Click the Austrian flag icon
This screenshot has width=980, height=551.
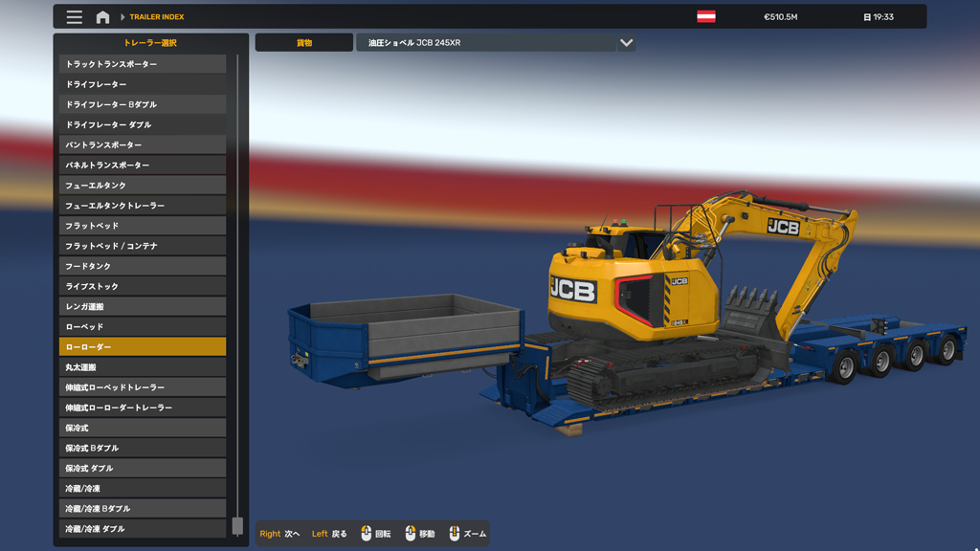pos(706,16)
